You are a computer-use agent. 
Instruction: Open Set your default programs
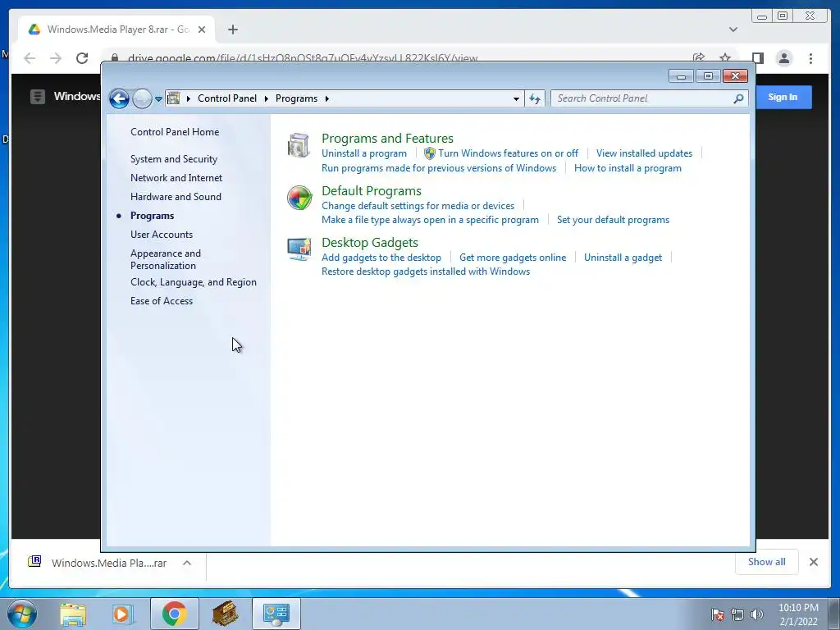613,220
